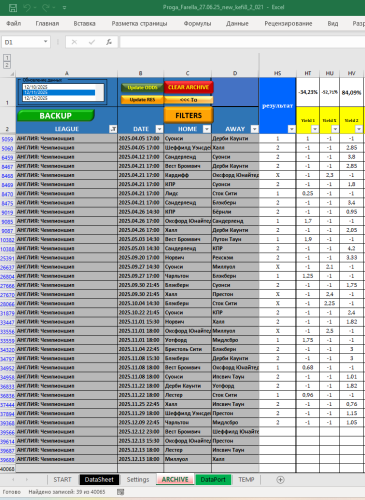Open the LEAGUE column filter dropdown

coord(113,129)
